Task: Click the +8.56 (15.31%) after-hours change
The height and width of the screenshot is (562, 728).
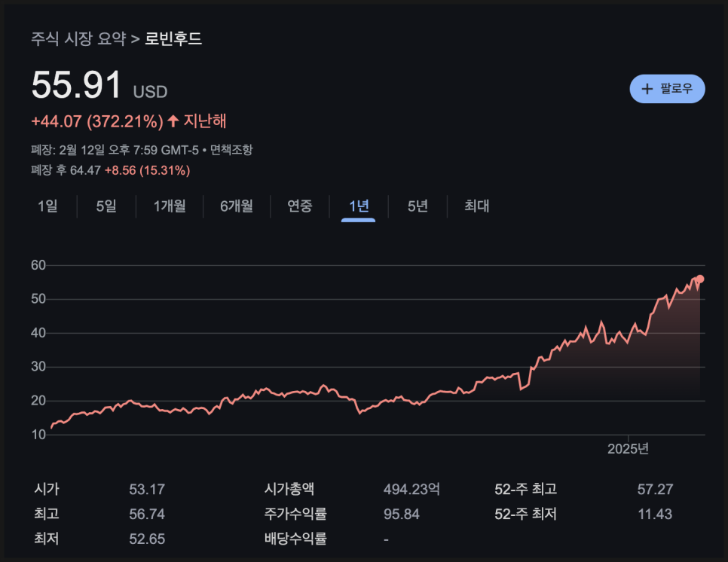Action: tap(147, 170)
